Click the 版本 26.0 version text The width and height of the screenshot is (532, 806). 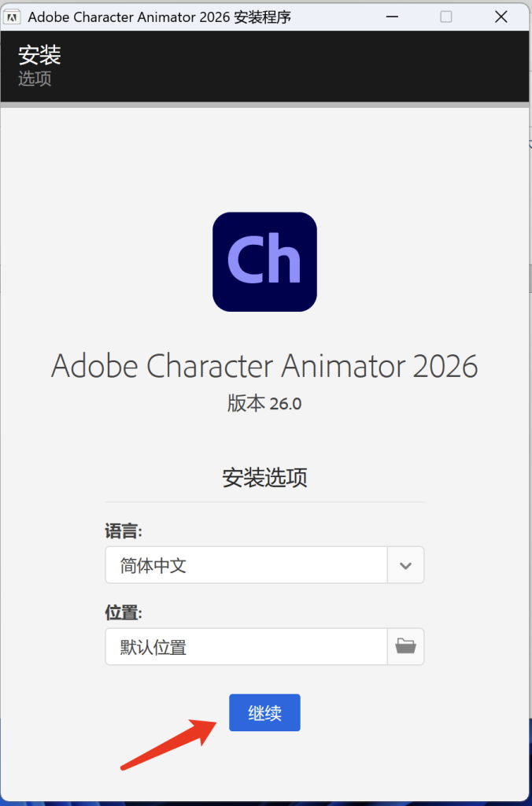[x=264, y=404]
